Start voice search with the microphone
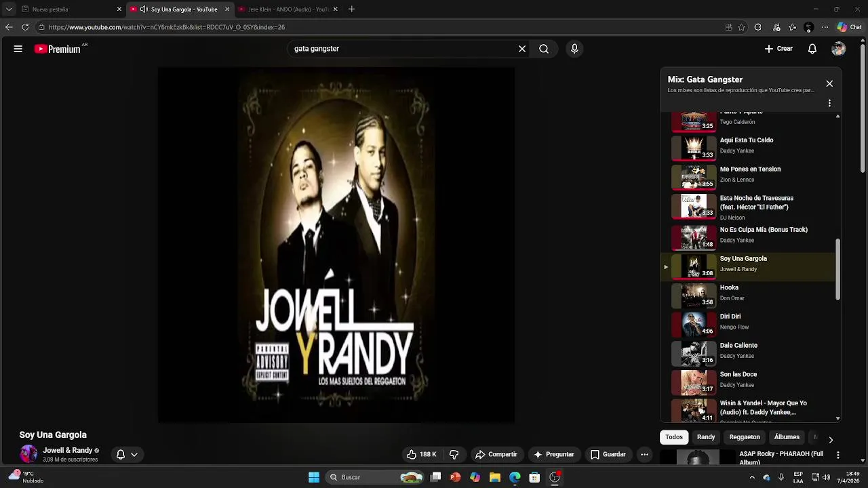The image size is (868, 488). pos(574,49)
